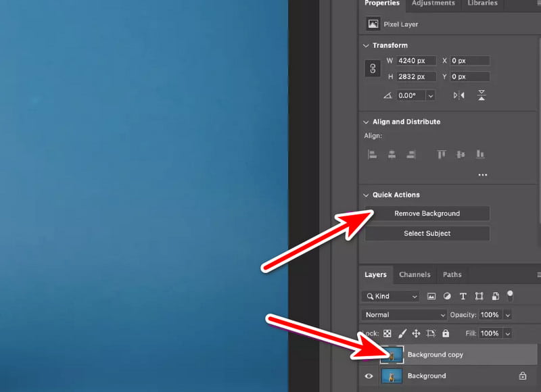Image resolution: width=541 pixels, height=392 pixels.
Task: Toggle layer filtering on/off switch
Action: coord(511,295)
